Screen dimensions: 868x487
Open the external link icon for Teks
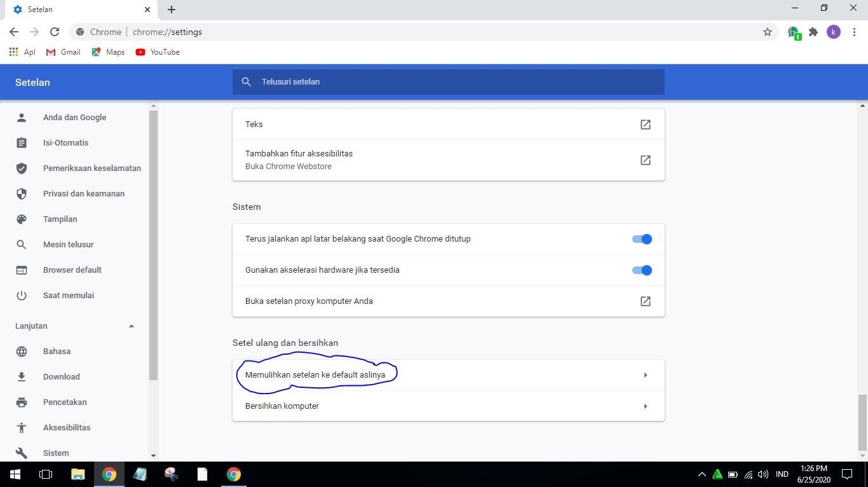coord(646,125)
